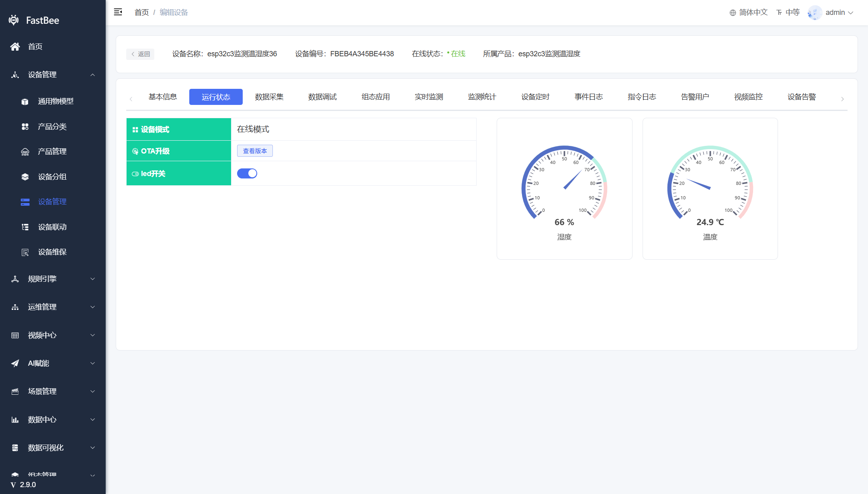The height and width of the screenshot is (494, 868).
Task: Open the admin user dropdown arrow
Action: [851, 13]
